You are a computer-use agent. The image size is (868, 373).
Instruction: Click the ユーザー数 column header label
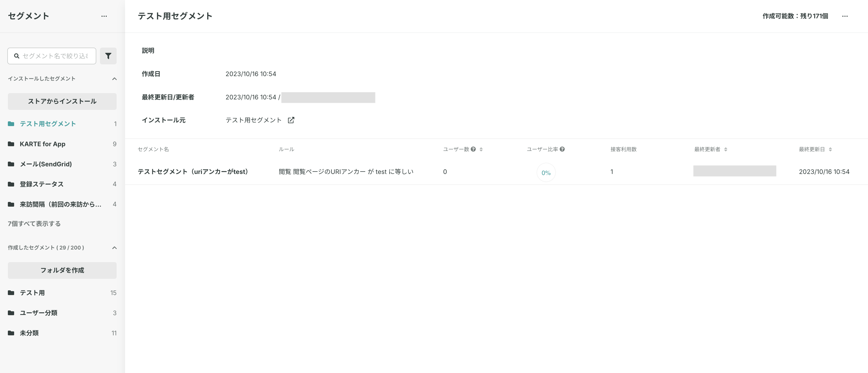point(456,149)
